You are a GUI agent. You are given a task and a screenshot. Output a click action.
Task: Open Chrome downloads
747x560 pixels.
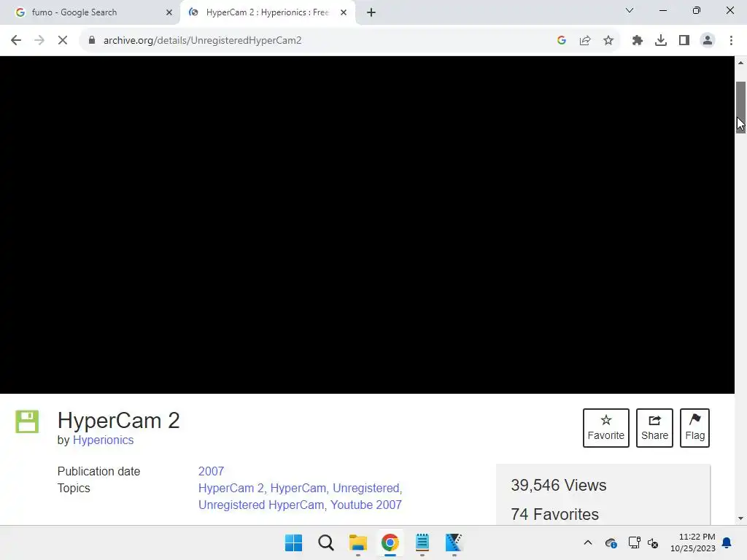(661, 41)
